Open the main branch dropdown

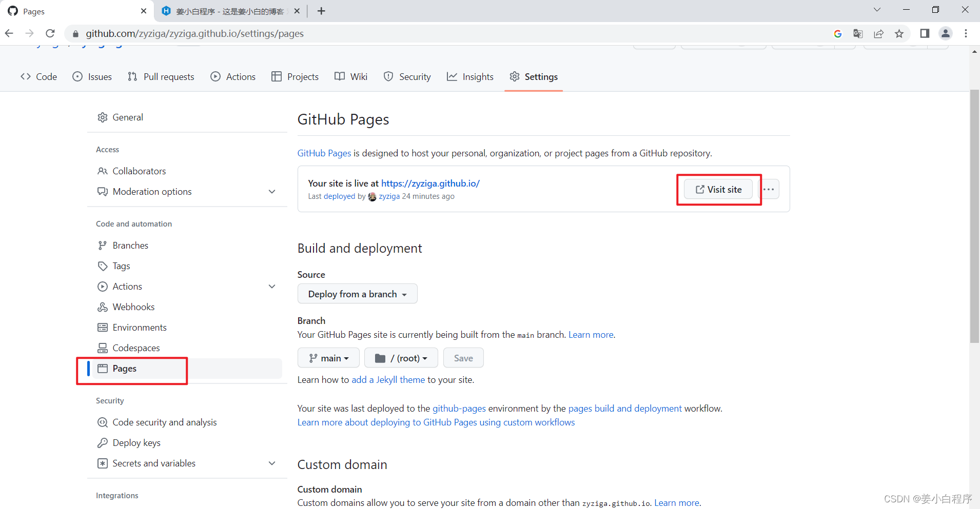(328, 357)
